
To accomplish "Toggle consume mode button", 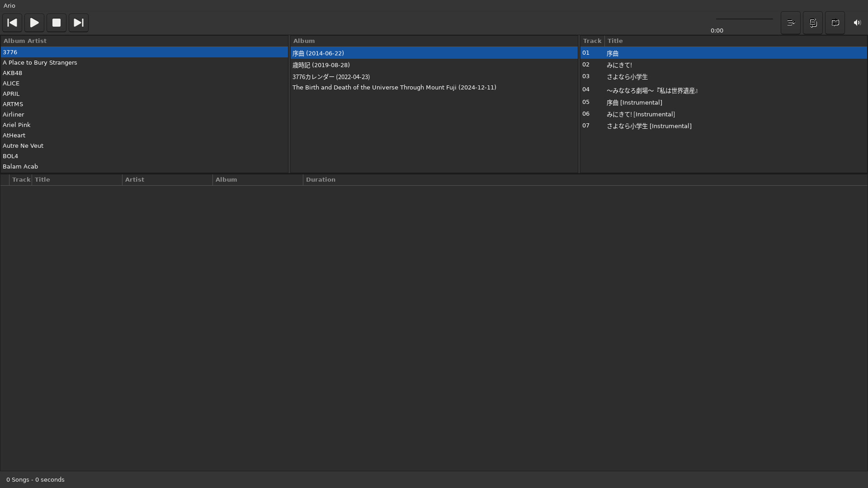I will (x=791, y=23).
